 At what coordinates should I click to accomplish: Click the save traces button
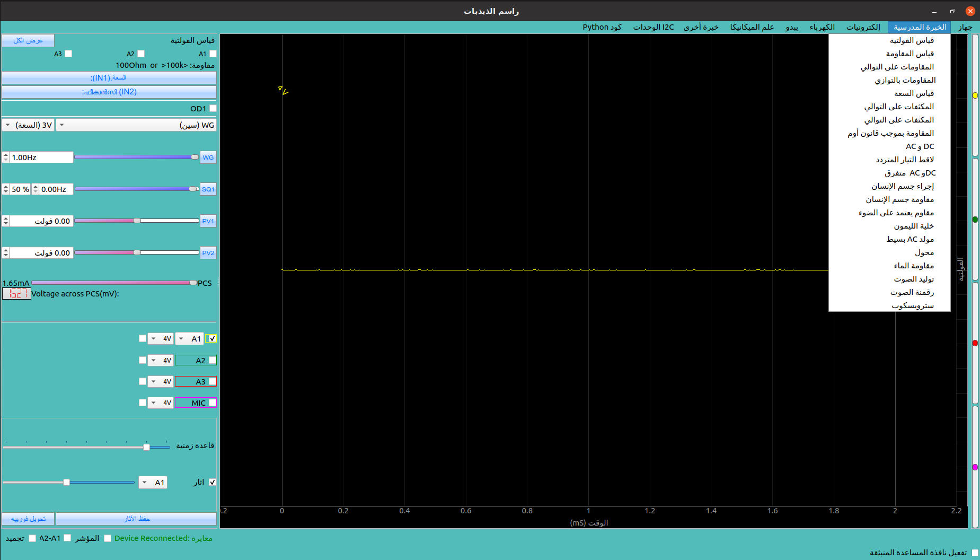pos(136,519)
